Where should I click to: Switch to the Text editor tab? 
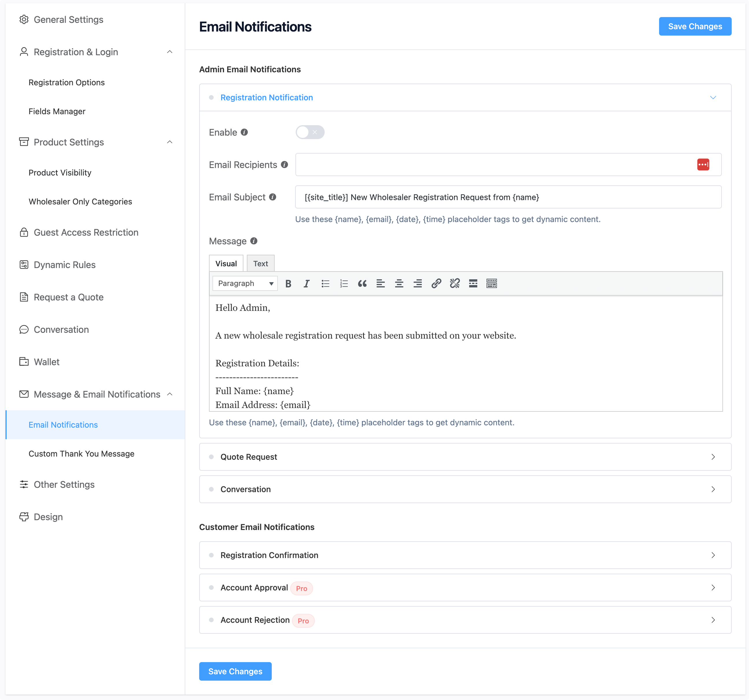(x=261, y=263)
